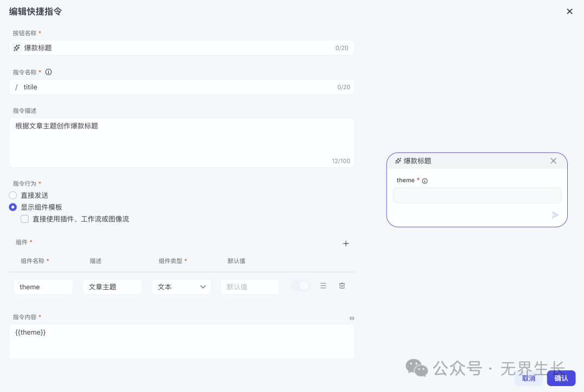This screenshot has width=584, height=392.
Task: Click the info icon next to theme label
Action: click(x=424, y=181)
